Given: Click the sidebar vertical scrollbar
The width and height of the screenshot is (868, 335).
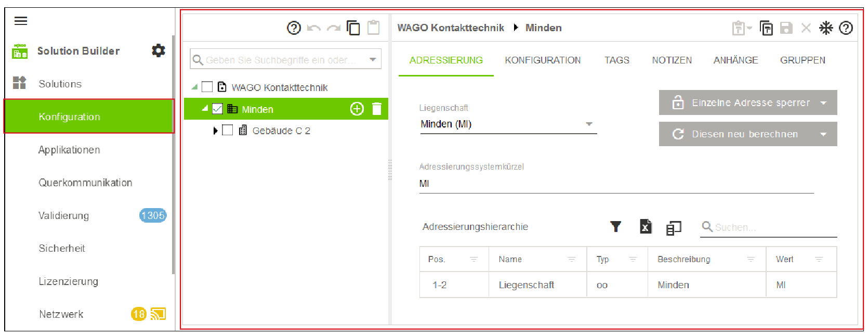Looking at the screenshot, I should coord(173,153).
